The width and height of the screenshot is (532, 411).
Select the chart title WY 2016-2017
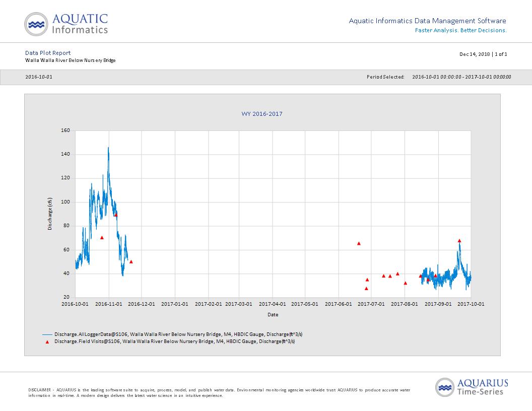point(262,114)
